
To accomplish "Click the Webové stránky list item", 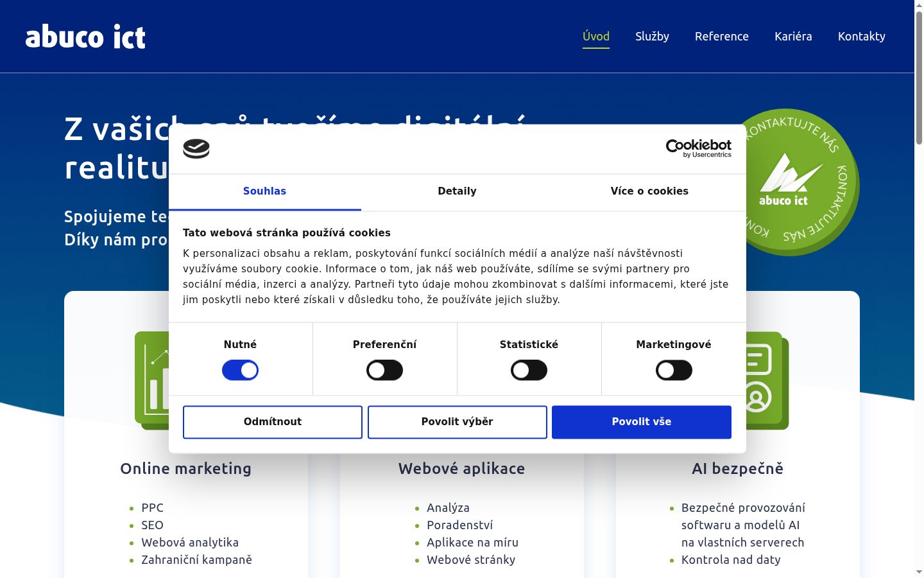I will 471,560.
